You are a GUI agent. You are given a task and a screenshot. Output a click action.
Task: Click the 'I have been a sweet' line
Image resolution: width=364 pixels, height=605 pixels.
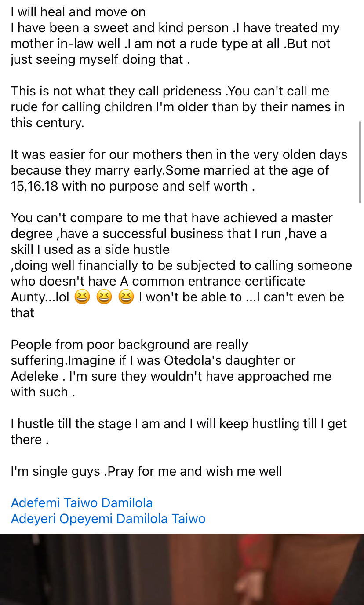click(88, 28)
